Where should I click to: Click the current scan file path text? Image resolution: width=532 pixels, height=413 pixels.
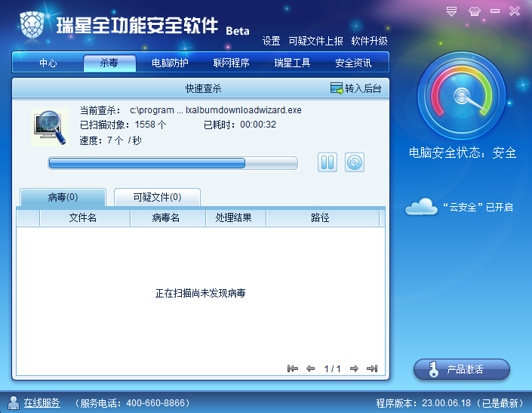point(216,110)
